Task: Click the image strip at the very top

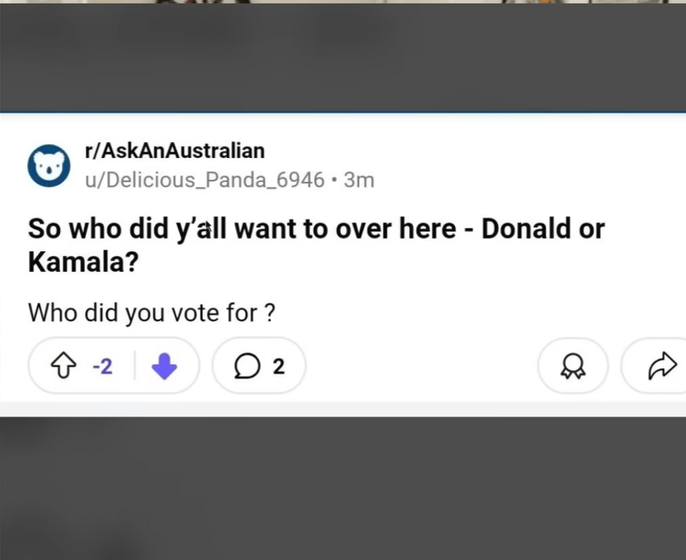Action: coord(343,2)
